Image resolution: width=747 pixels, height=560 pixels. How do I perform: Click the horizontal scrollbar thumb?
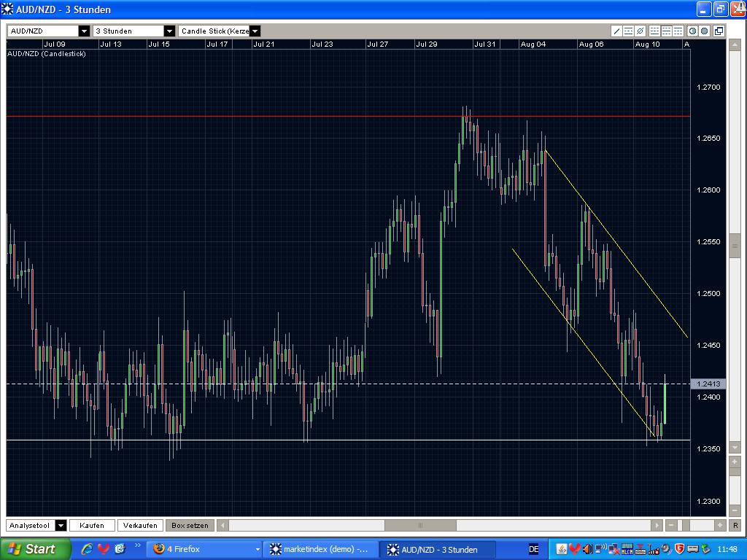click(420, 525)
